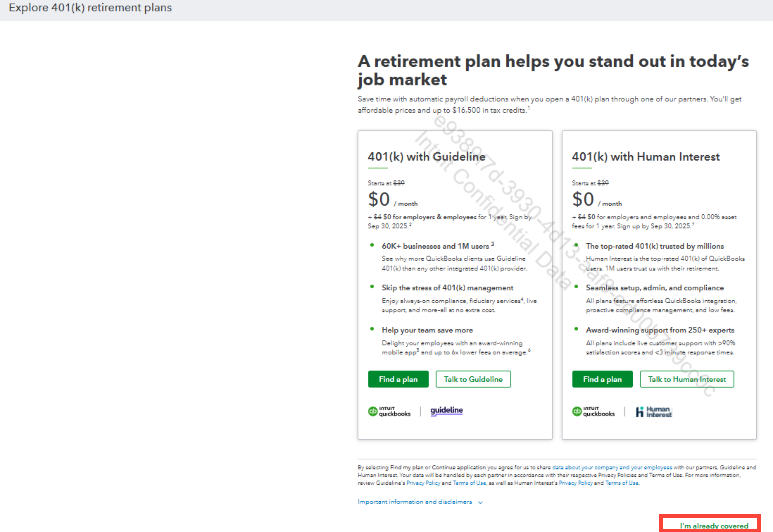This screenshot has width=773, height=532.
Task: Choose the I'm already covered button
Action: [x=714, y=526]
